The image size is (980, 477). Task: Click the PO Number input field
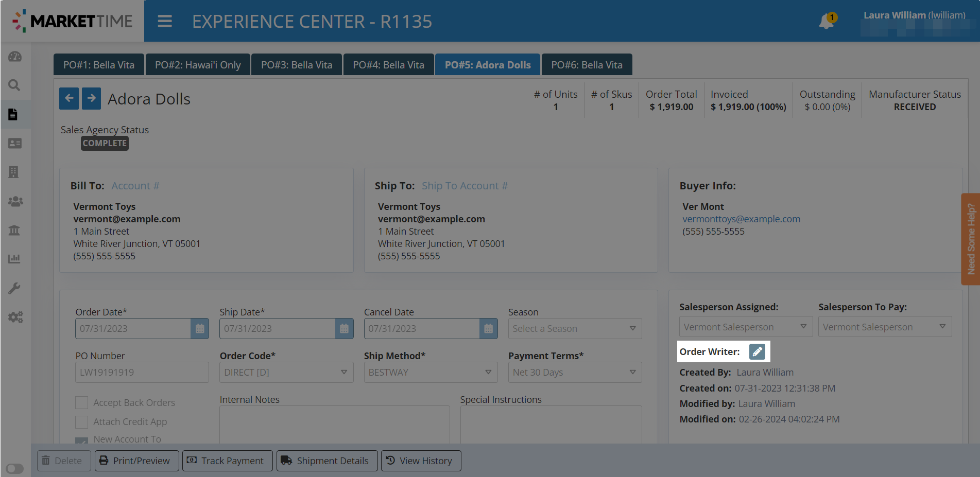[x=142, y=373]
